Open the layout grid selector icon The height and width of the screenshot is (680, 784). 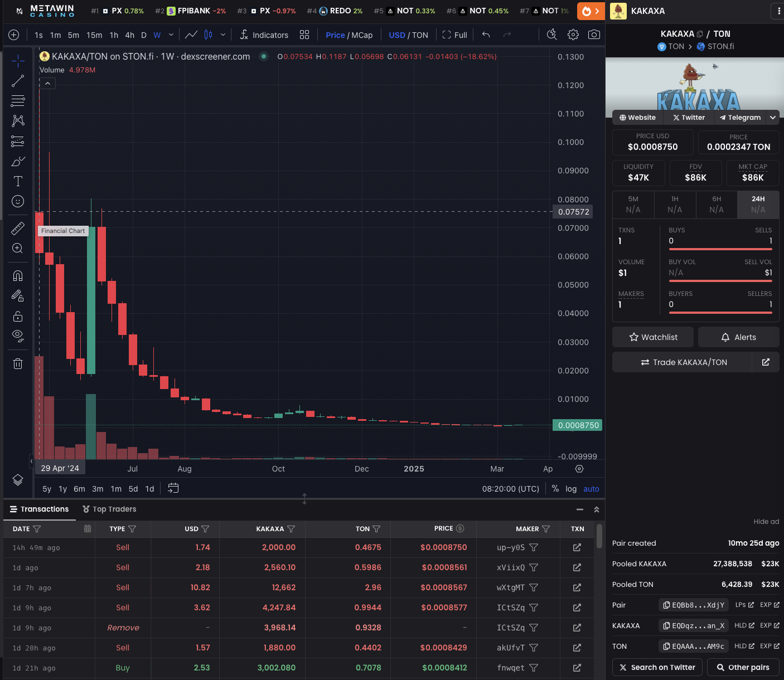click(304, 35)
